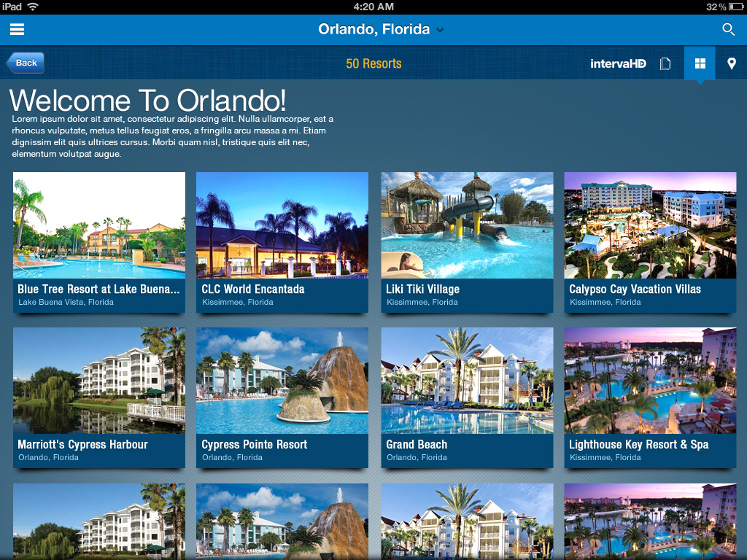This screenshot has width=747, height=560.
Task: Open Lighthouse Key Resort & Spa photo
Action: [x=650, y=381]
